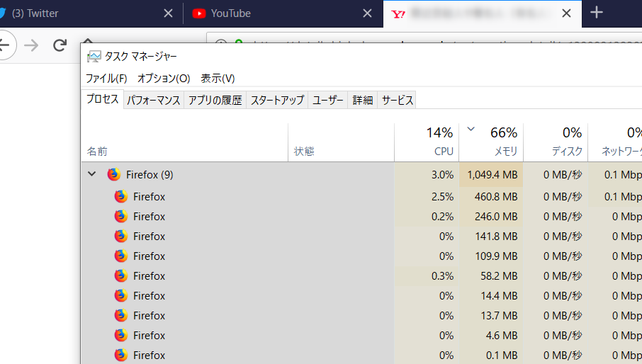The image size is (642, 364).
Task: Sort by 状態 column header
Action: click(342, 142)
